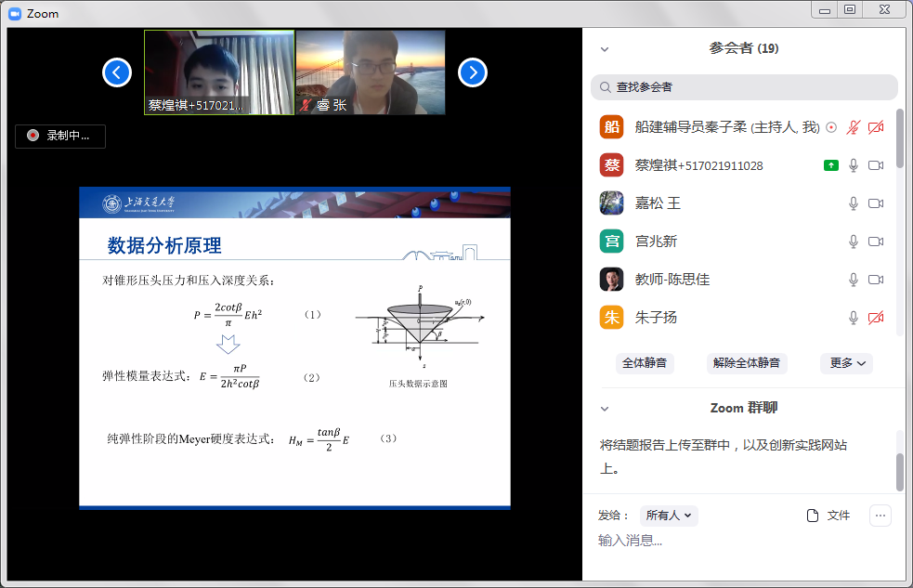Click the microphone icon for 嘉松 王
Screen dimensions: 913x588
click(x=854, y=203)
